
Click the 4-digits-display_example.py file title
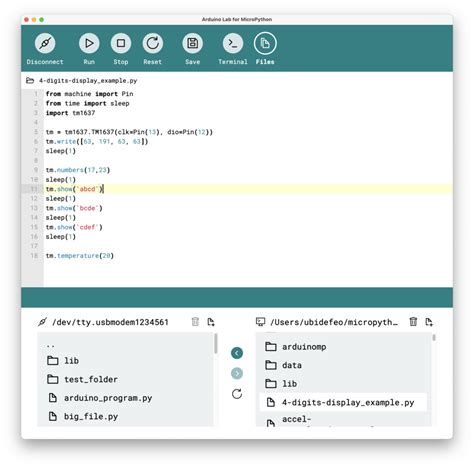(x=88, y=81)
